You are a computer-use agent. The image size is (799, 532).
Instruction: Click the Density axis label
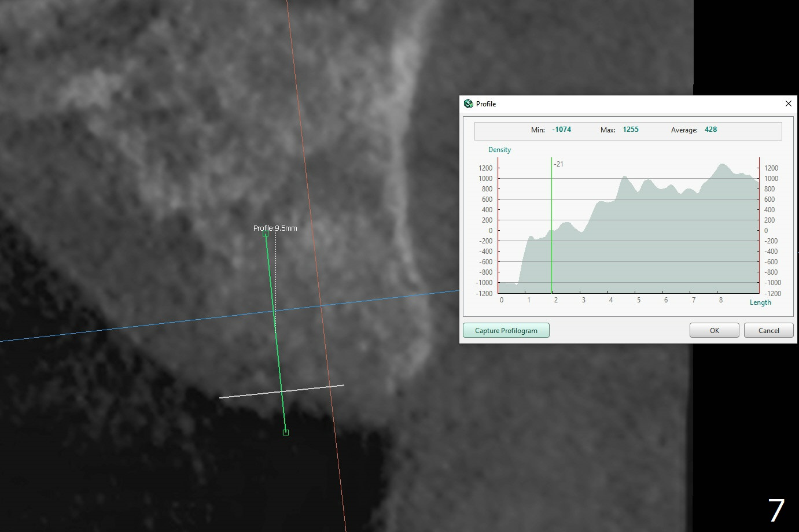pyautogui.click(x=499, y=150)
